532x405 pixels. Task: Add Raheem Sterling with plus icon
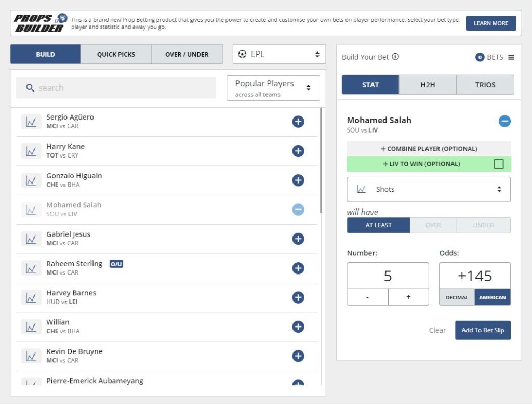point(298,268)
